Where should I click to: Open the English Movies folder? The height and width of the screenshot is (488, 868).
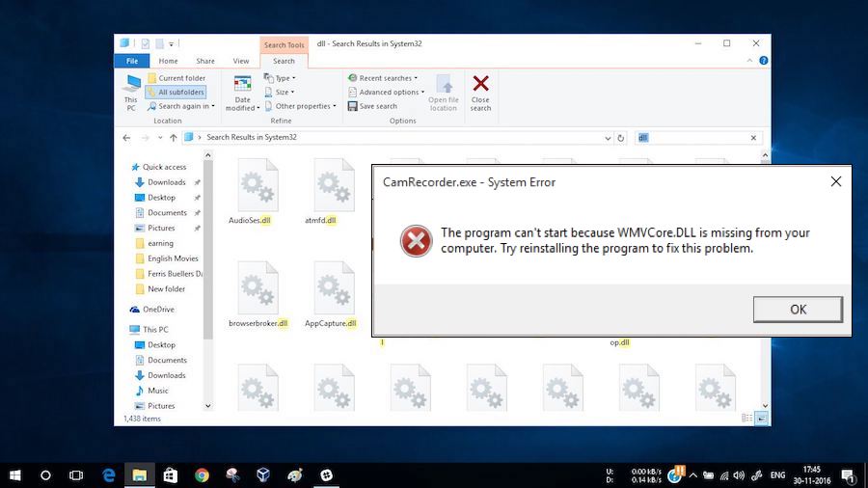(167, 258)
